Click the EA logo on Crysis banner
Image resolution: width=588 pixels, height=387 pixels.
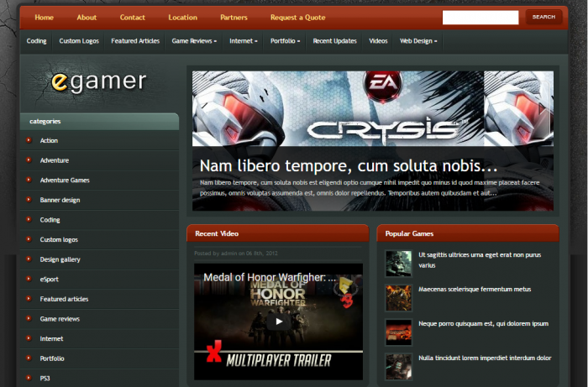coord(382,85)
